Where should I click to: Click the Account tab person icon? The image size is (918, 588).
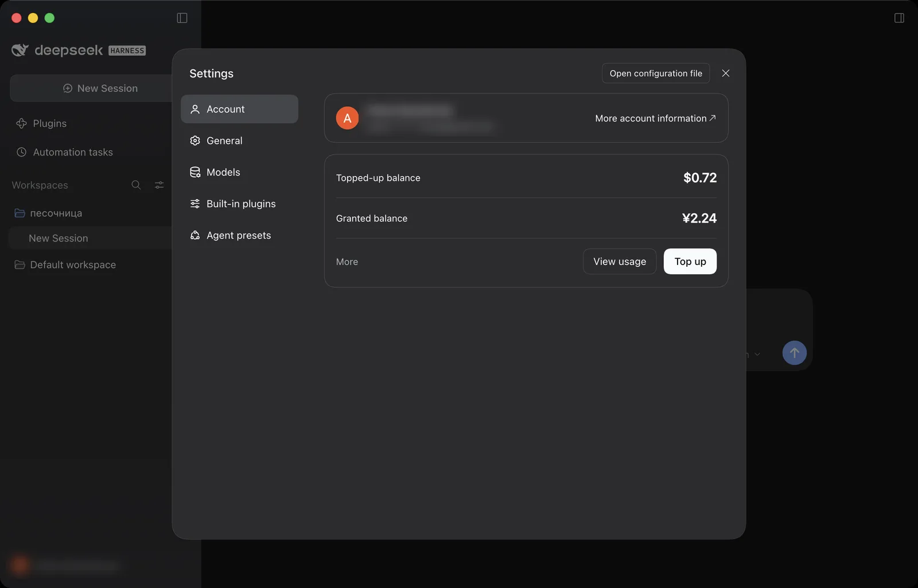[x=195, y=109]
